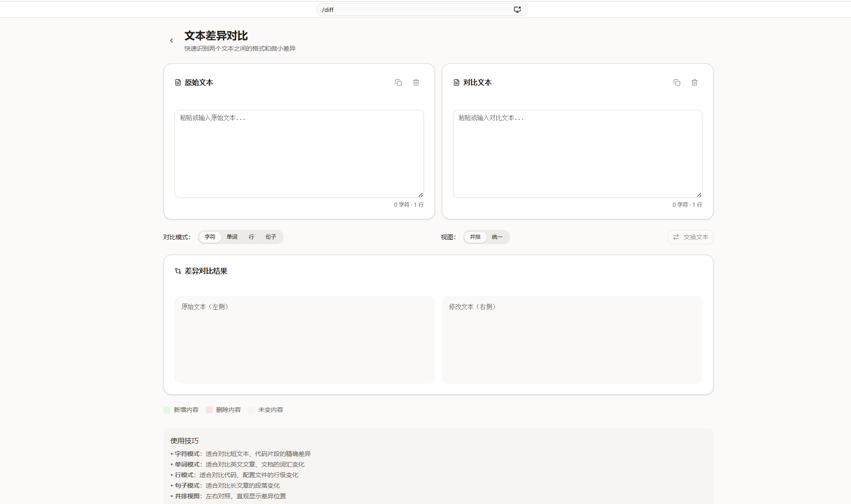
Task: Copy the comparison text with the copy icon
Action: point(677,82)
